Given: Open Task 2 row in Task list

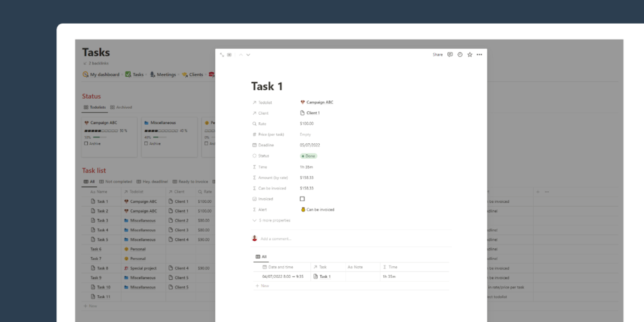Looking at the screenshot, I should tap(99, 211).
